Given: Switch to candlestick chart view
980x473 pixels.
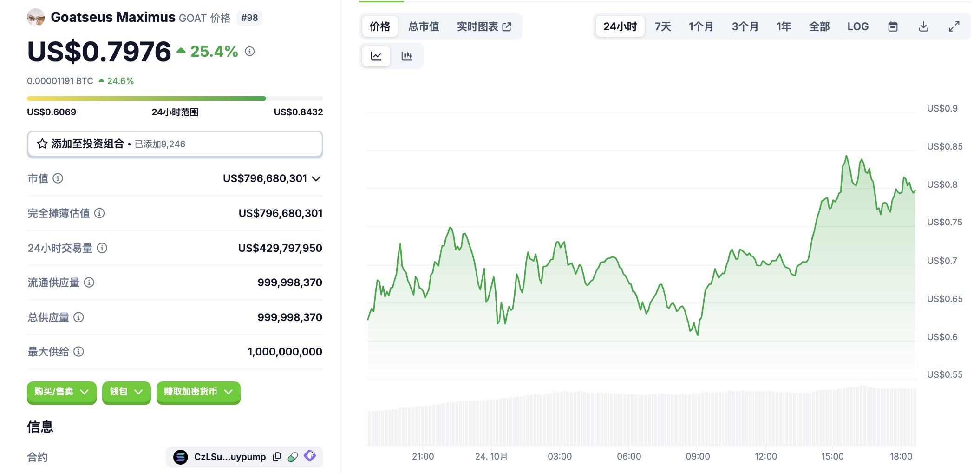Looking at the screenshot, I should click(406, 56).
